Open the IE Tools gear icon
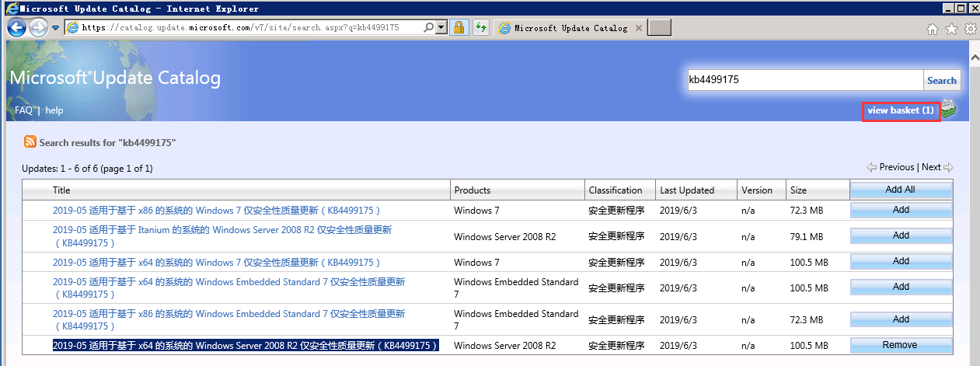 (x=970, y=29)
